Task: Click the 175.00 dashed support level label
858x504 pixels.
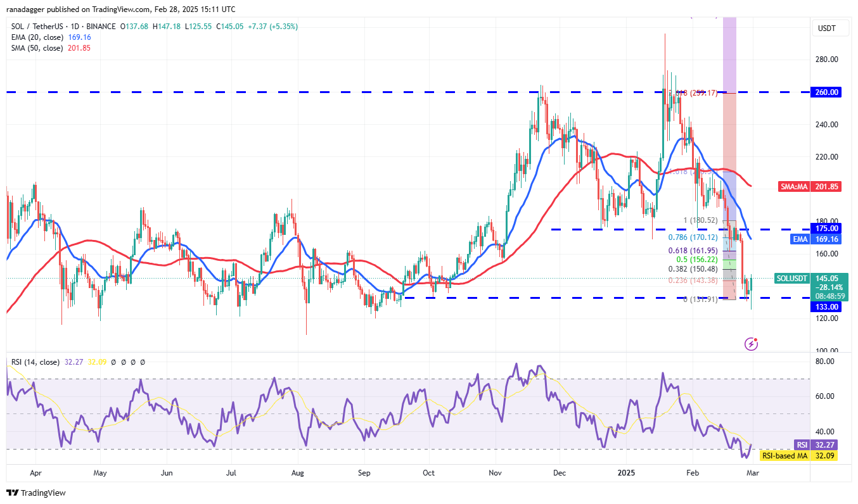Action: pos(825,229)
